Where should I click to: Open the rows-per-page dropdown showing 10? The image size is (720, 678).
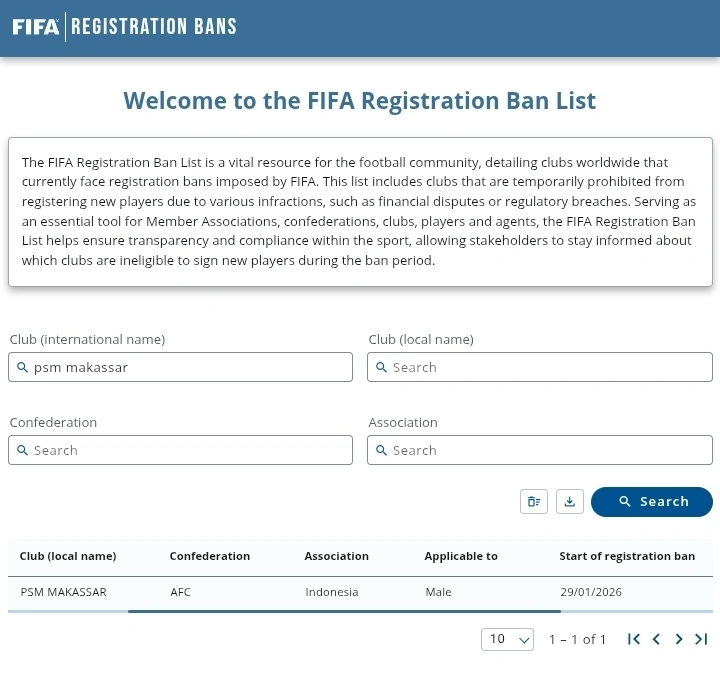tap(507, 639)
